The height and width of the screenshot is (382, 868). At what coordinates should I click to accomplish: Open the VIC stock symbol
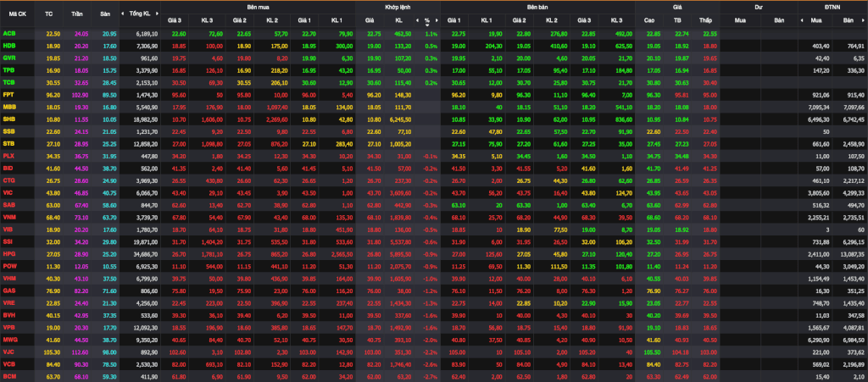pyautogui.click(x=8, y=192)
